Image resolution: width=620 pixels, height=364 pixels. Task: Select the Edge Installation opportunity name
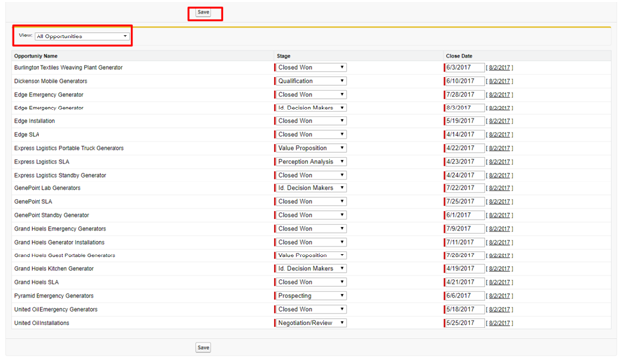tap(35, 121)
